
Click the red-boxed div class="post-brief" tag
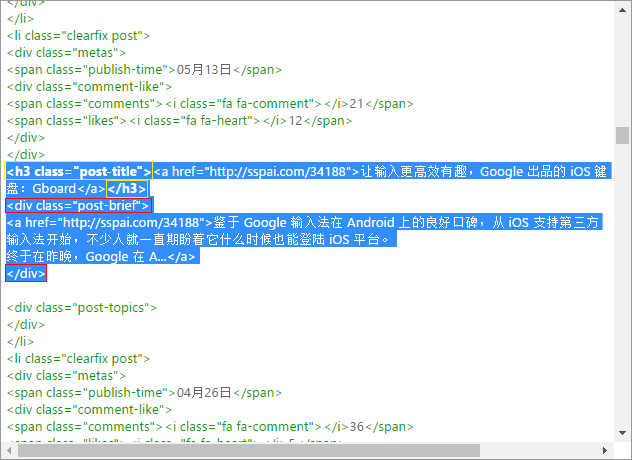point(78,206)
